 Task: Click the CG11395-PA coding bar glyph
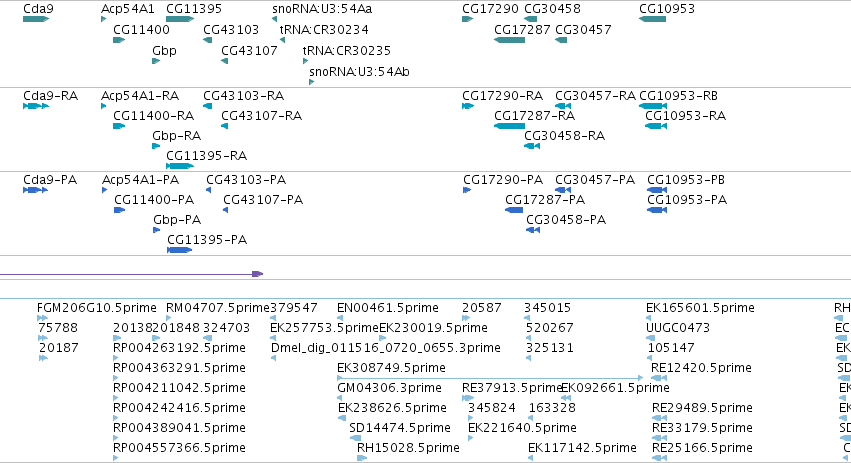tap(180, 250)
